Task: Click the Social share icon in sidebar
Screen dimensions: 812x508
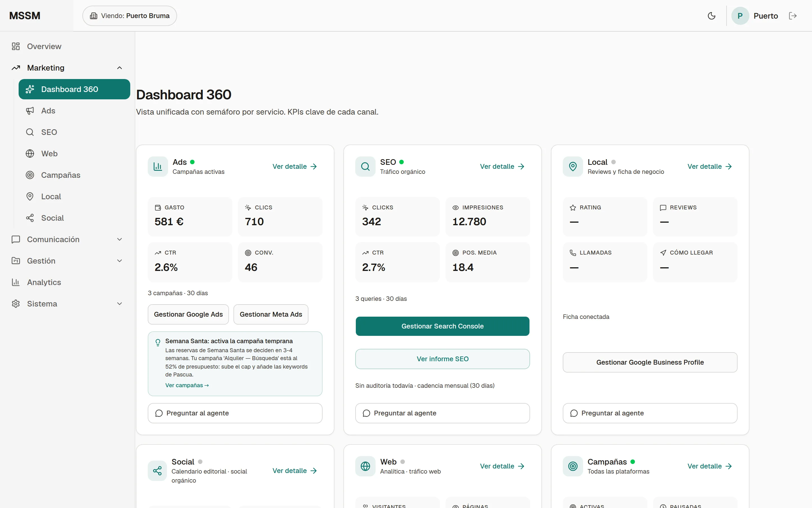Action: point(30,218)
